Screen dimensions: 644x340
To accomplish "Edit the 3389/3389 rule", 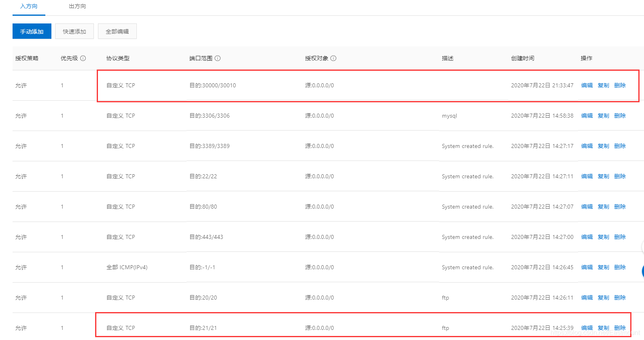I will [x=587, y=146].
